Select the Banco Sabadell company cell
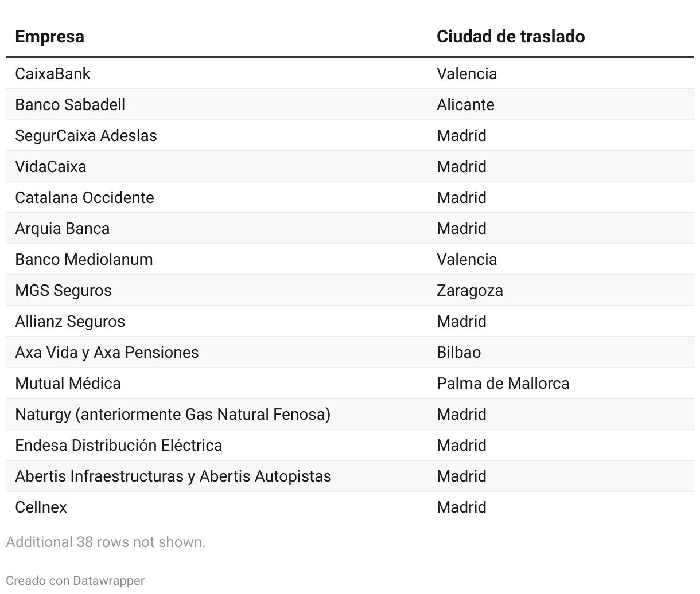The image size is (700, 594). (70, 104)
